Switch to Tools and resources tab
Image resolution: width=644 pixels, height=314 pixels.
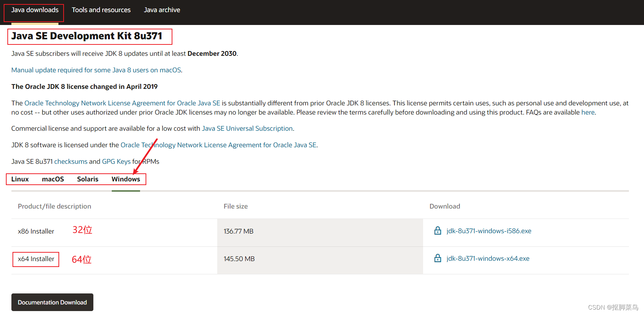click(101, 10)
